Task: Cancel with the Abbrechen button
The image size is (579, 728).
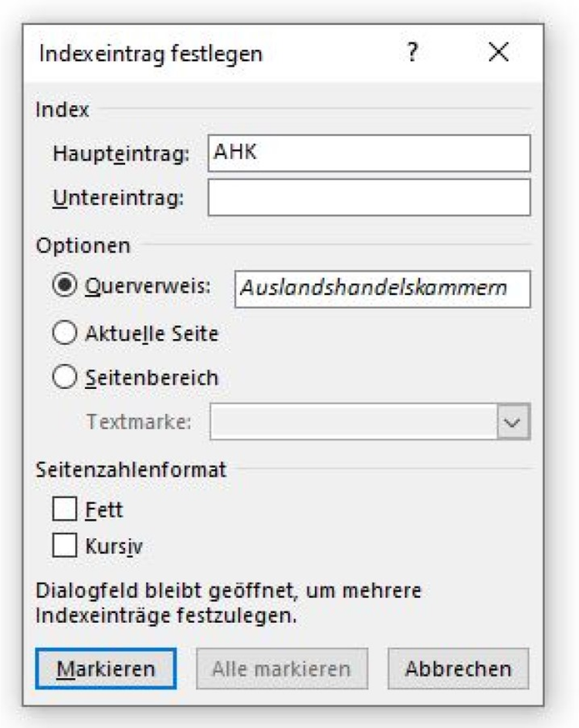Action: (x=459, y=668)
